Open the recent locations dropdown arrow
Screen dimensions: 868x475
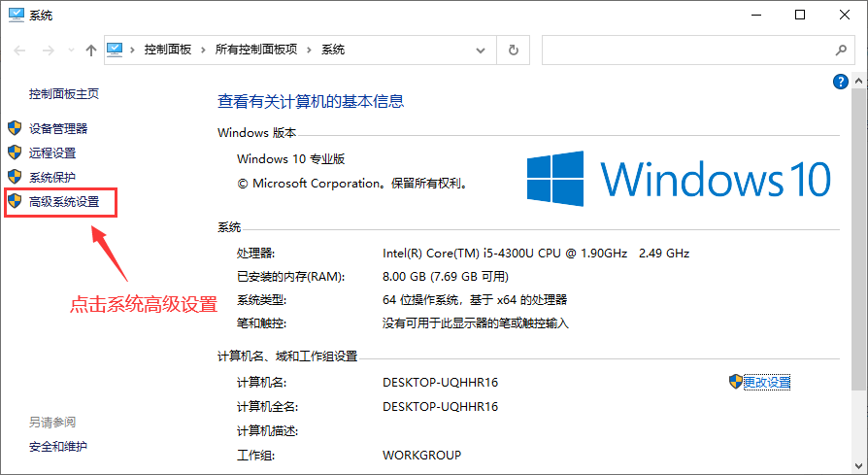coord(71,51)
